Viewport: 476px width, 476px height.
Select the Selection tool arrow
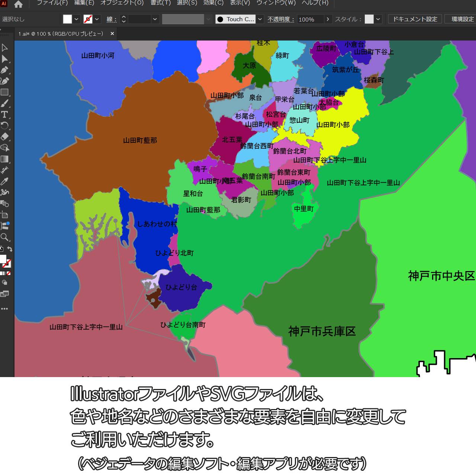coord(5,48)
